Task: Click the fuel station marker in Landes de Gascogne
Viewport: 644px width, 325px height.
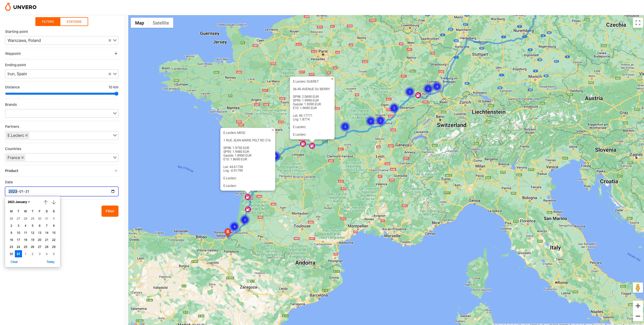Action: coord(248,209)
